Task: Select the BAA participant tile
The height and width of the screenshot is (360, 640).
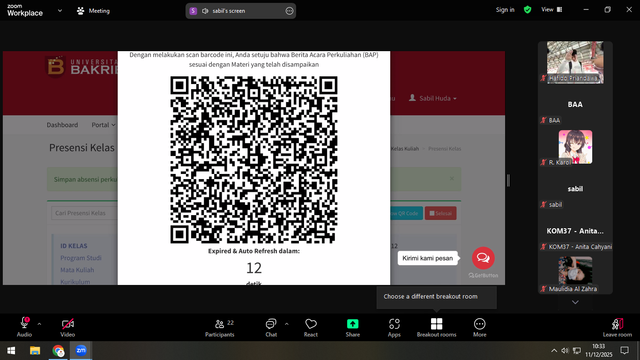Action: 575,105
